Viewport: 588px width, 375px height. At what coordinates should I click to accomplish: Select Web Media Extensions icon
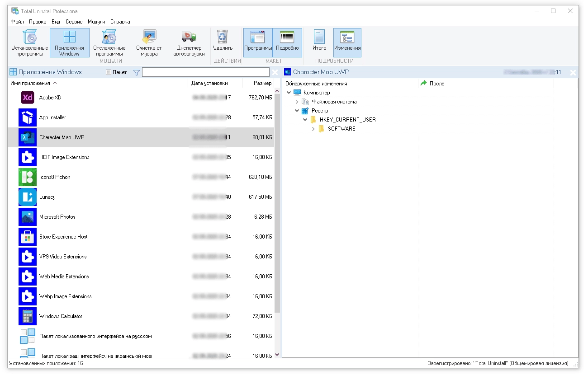click(x=28, y=277)
